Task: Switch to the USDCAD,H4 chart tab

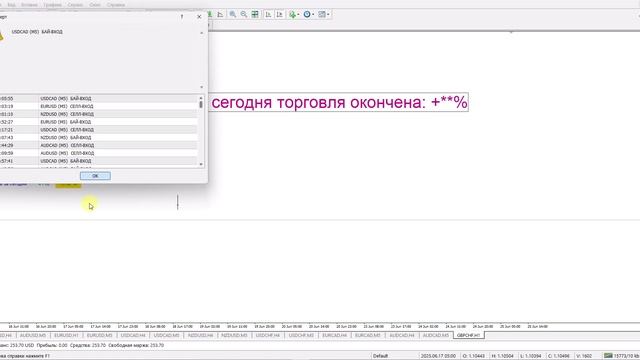Action: (x=133, y=336)
